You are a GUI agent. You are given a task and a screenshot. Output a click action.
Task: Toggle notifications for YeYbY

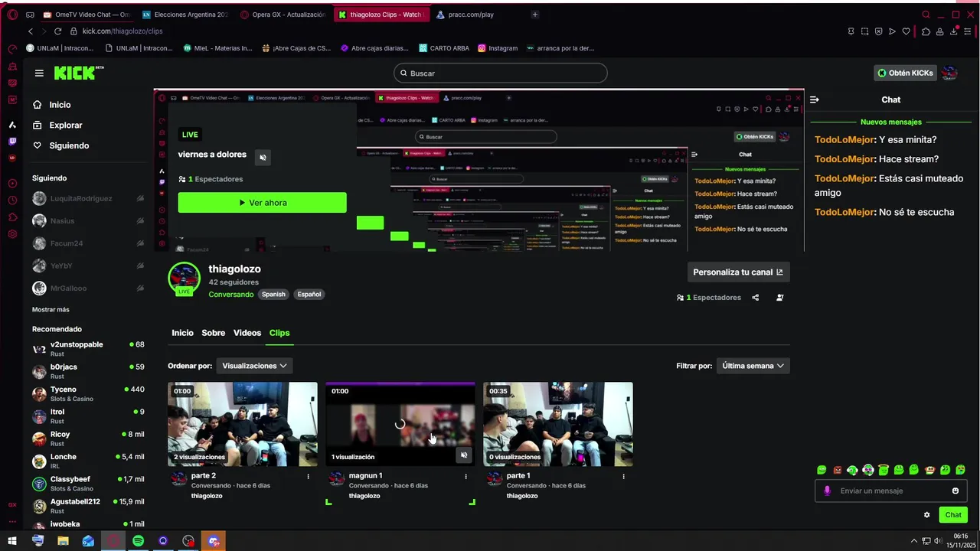tap(140, 266)
